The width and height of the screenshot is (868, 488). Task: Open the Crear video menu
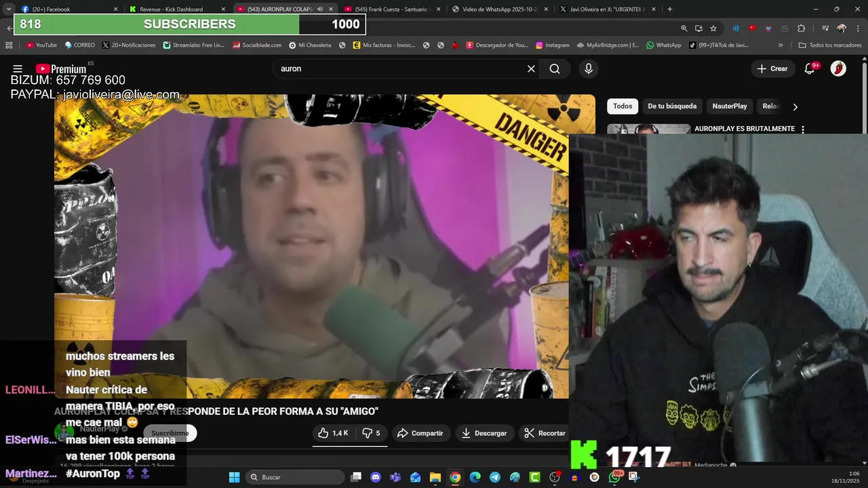(772, 68)
